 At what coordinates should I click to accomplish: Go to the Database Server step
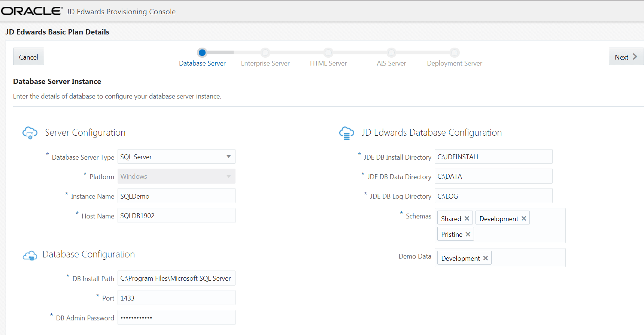pos(202,57)
